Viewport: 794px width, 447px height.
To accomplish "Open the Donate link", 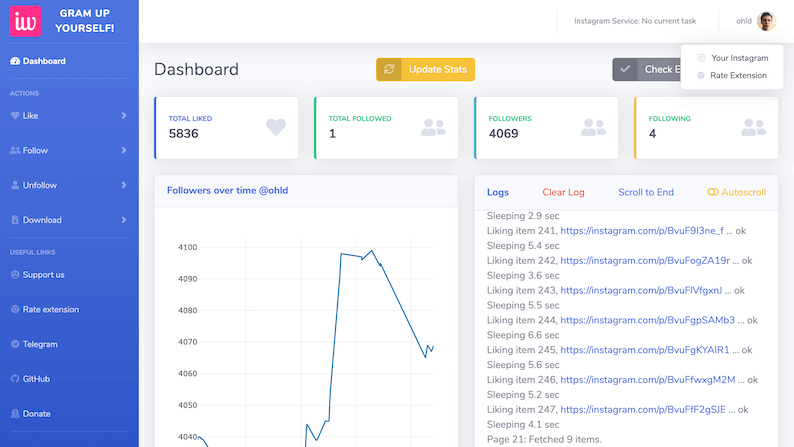I will (x=36, y=414).
